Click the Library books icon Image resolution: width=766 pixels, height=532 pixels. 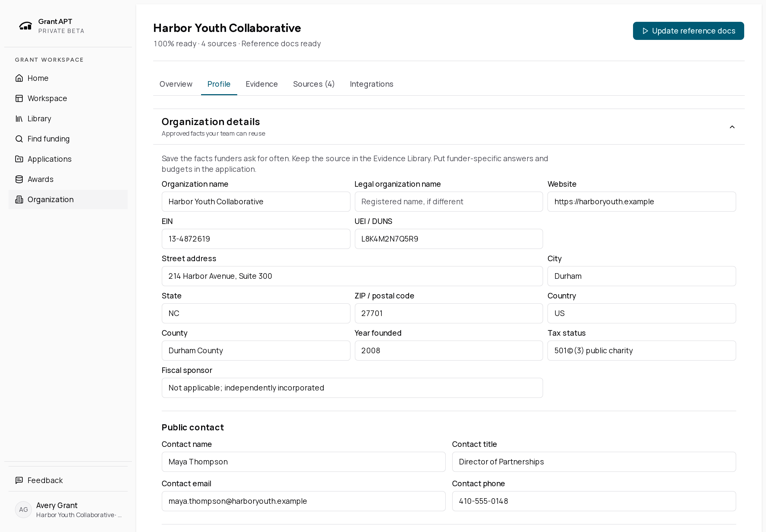click(x=19, y=119)
